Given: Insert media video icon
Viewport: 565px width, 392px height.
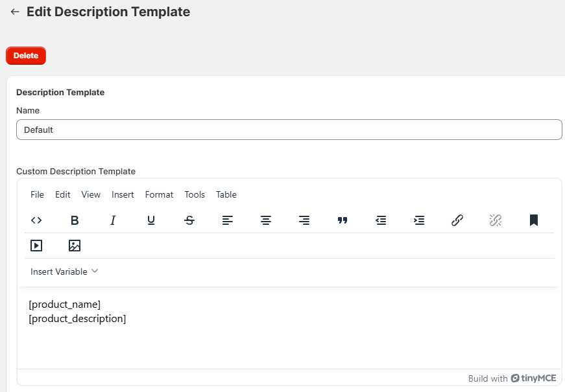Looking at the screenshot, I should pos(36,246).
